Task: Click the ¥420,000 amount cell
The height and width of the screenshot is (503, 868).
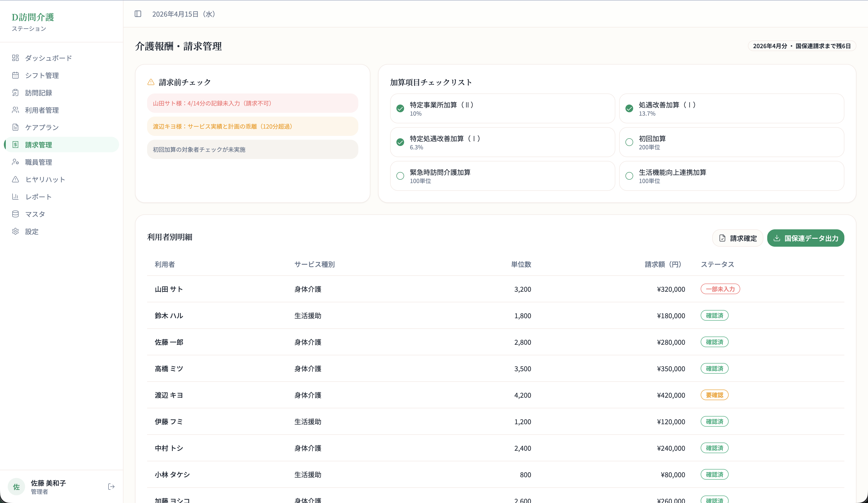Action: pos(671,395)
